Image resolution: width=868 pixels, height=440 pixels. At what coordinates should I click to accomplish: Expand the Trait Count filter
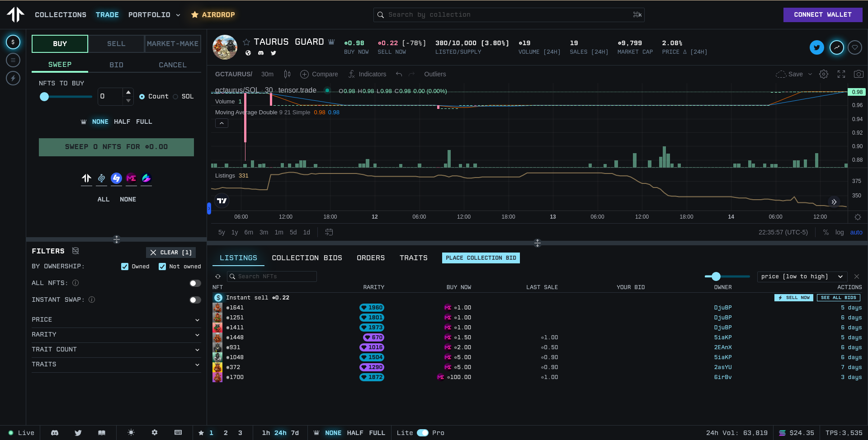coord(116,350)
